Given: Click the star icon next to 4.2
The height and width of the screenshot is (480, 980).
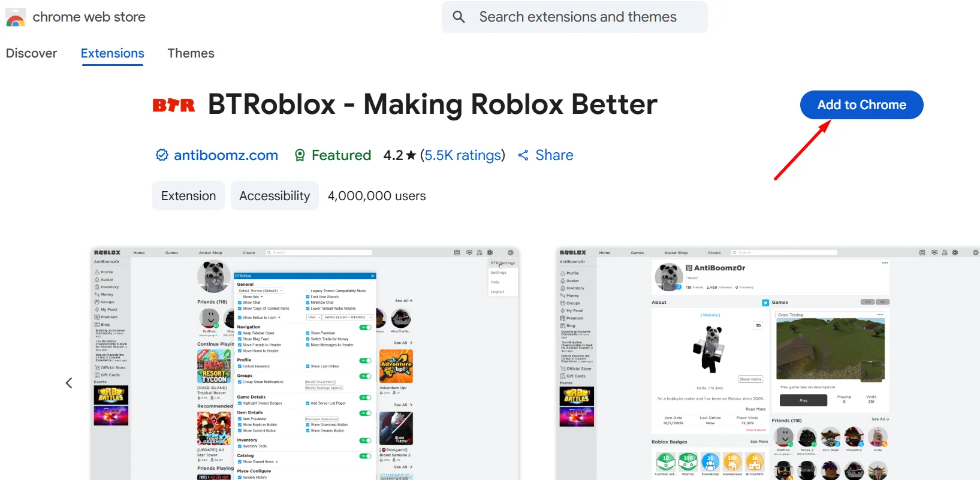Looking at the screenshot, I should click(x=411, y=155).
